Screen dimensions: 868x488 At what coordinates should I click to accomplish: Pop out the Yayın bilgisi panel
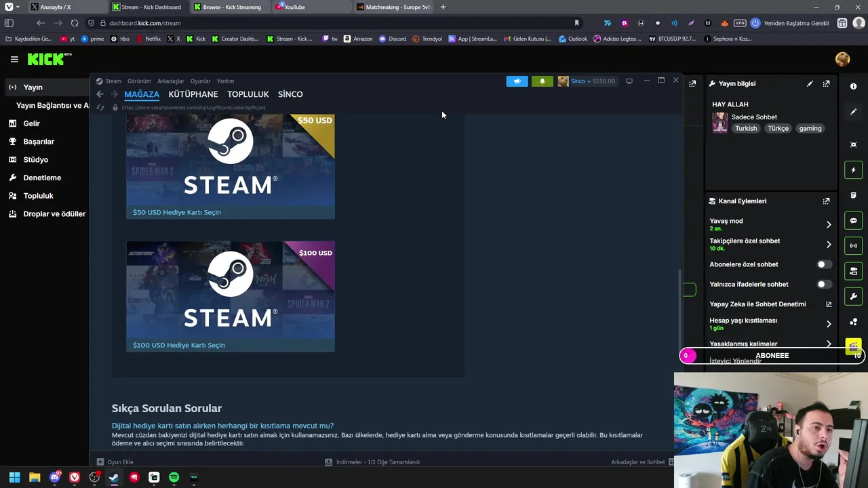(826, 83)
